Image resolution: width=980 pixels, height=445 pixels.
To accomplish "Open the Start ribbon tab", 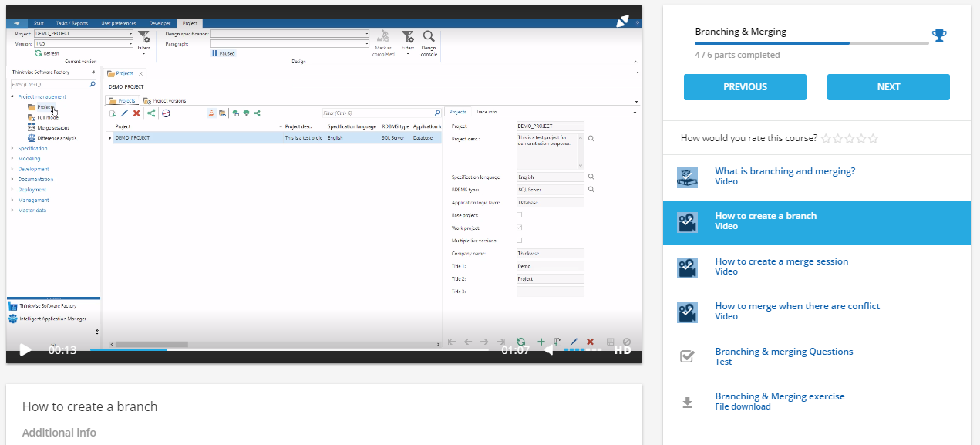I will pos(39,23).
